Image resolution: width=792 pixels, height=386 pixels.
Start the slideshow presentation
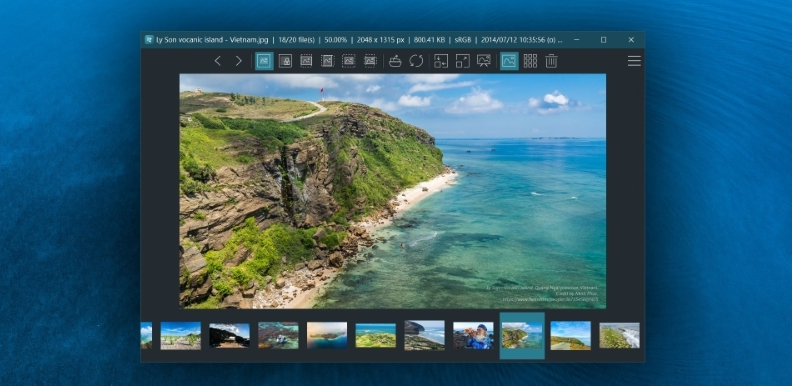(x=484, y=61)
